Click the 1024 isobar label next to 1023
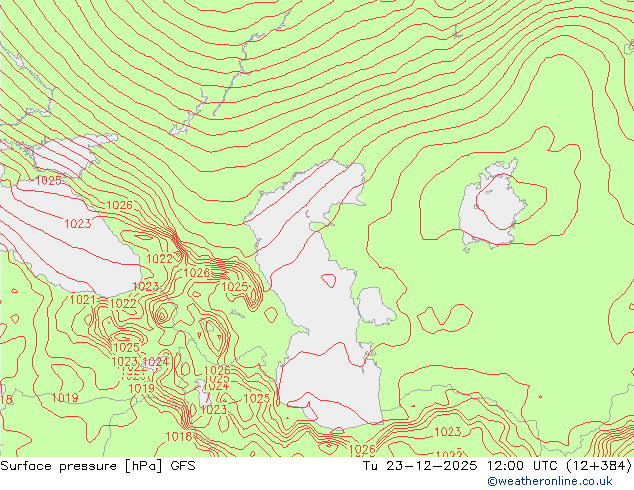 (156, 361)
